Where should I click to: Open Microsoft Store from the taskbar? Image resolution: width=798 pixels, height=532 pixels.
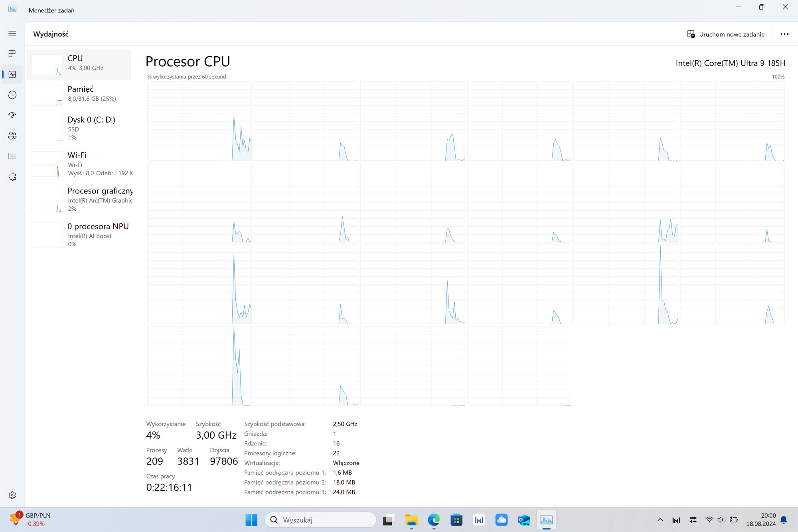[x=456, y=520]
